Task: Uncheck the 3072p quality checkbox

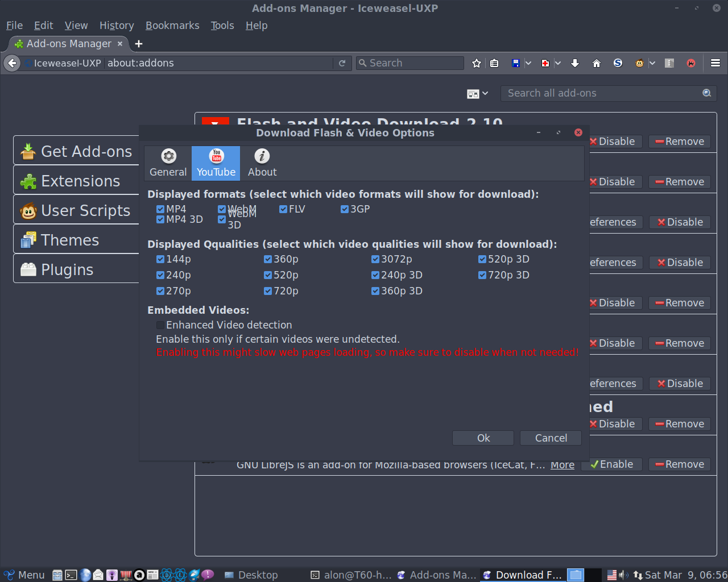Action: 375,259
